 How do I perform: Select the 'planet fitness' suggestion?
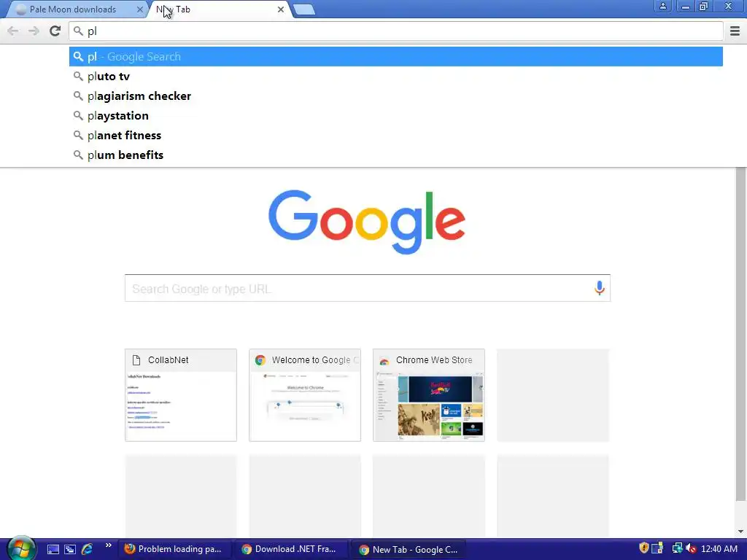(x=396, y=135)
